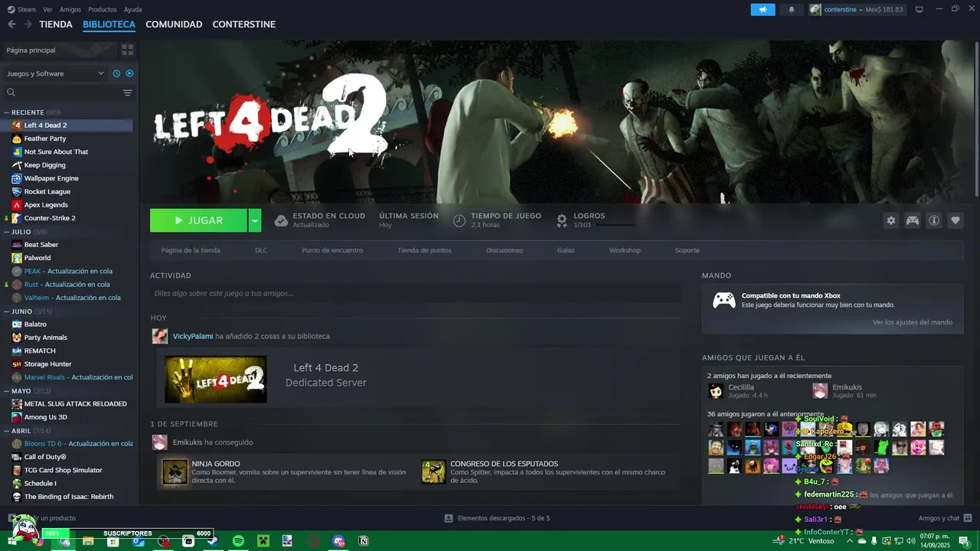
Task: Open the CONTERSTINE profile section
Action: tap(243, 24)
